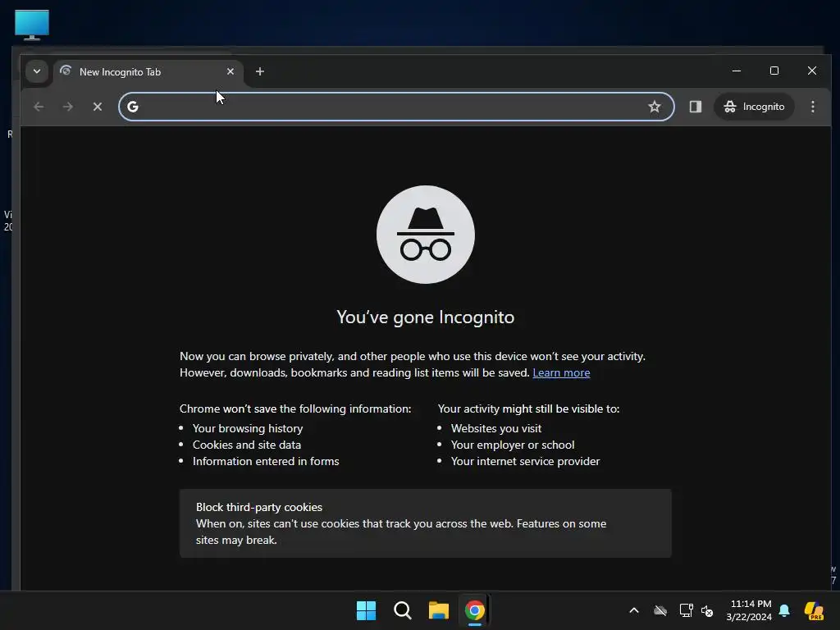The height and width of the screenshot is (630, 840).
Task: Open the clock showing 11:14 PM
Action: 750,610
